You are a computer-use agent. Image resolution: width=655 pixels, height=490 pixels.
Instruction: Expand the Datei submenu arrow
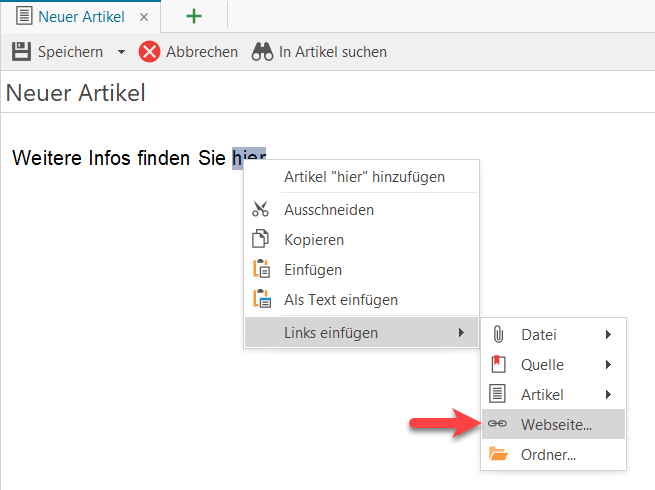(608, 334)
